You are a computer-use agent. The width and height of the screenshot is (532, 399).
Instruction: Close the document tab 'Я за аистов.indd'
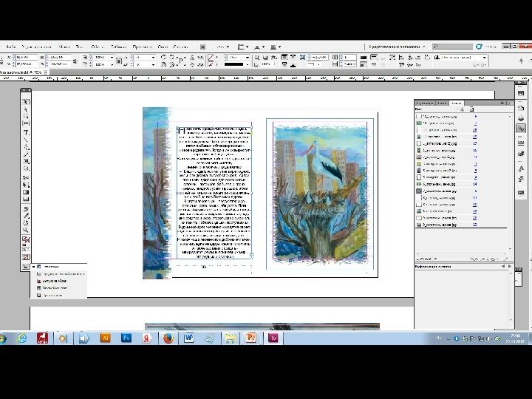[x=46, y=72]
